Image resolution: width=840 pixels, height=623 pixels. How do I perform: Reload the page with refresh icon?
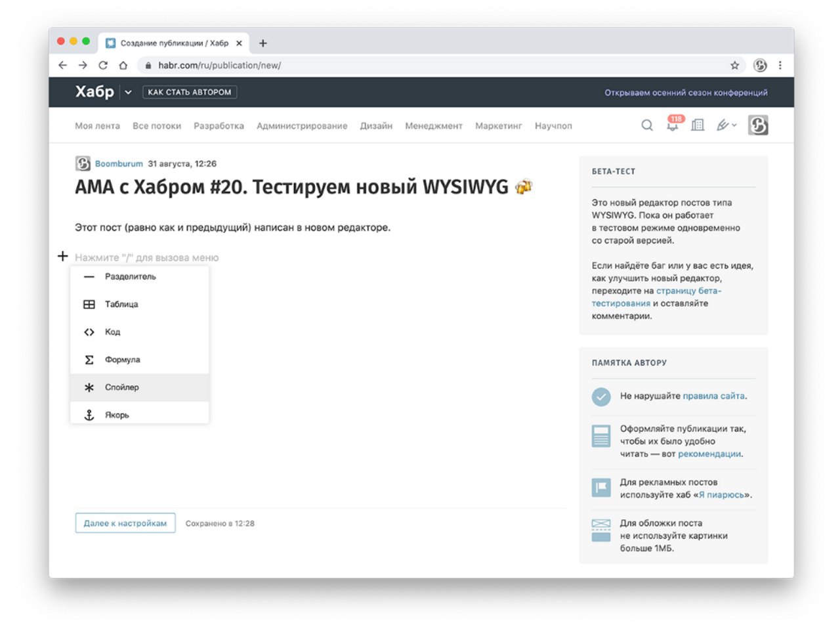tap(103, 65)
